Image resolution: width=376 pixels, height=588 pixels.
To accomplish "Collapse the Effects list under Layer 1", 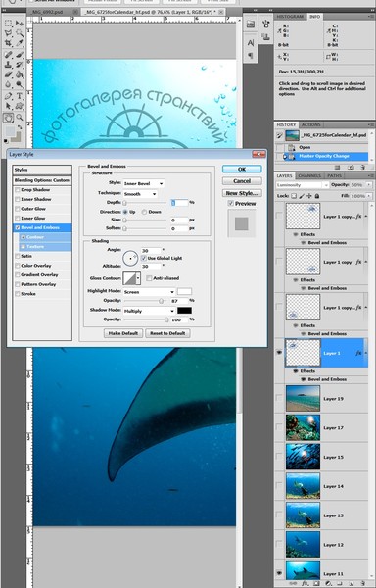I will 366,353.
